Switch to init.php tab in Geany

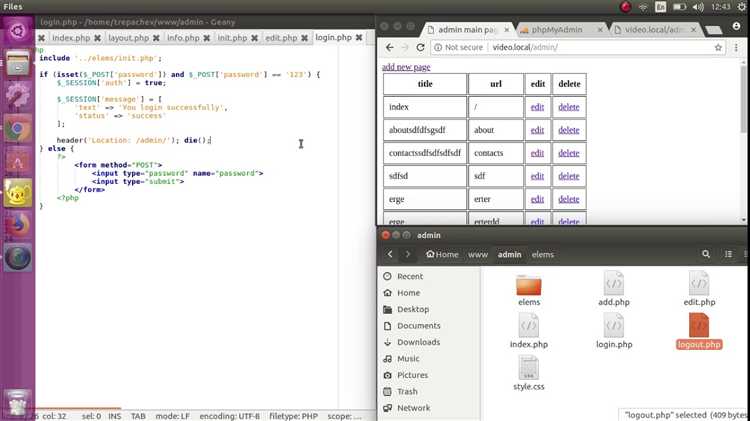pyautogui.click(x=232, y=38)
